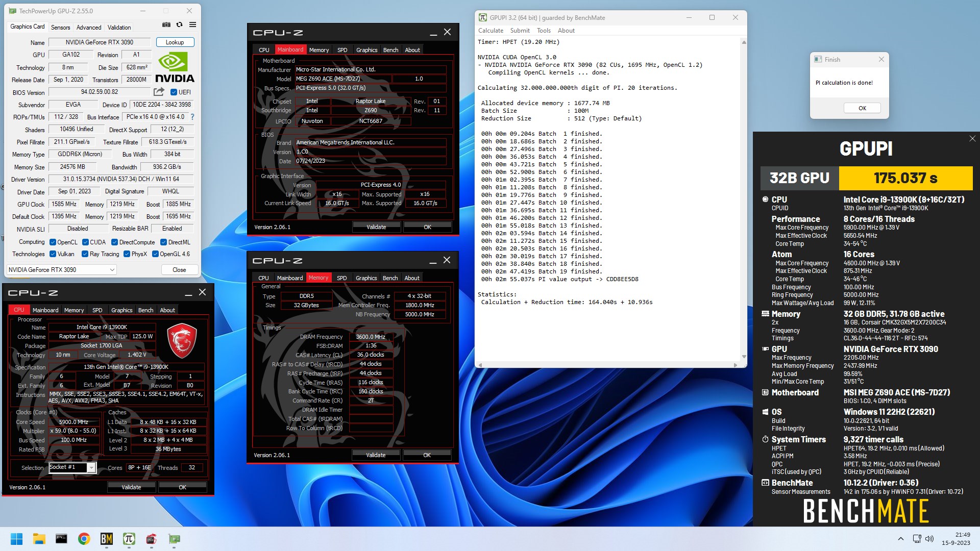Click Validate in the CPU-Z Mainboard window
This screenshot has height=551, width=980.
376,227
